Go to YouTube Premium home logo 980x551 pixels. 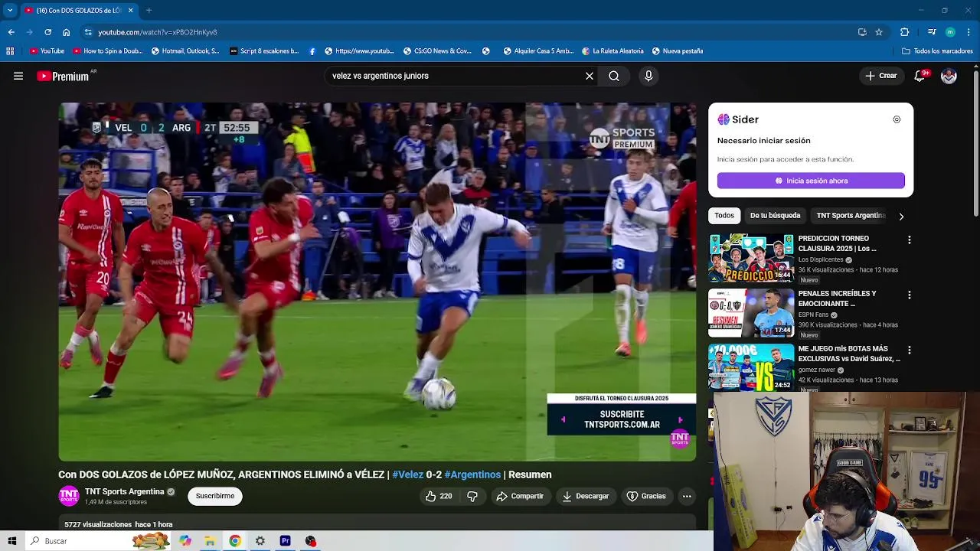tap(63, 76)
